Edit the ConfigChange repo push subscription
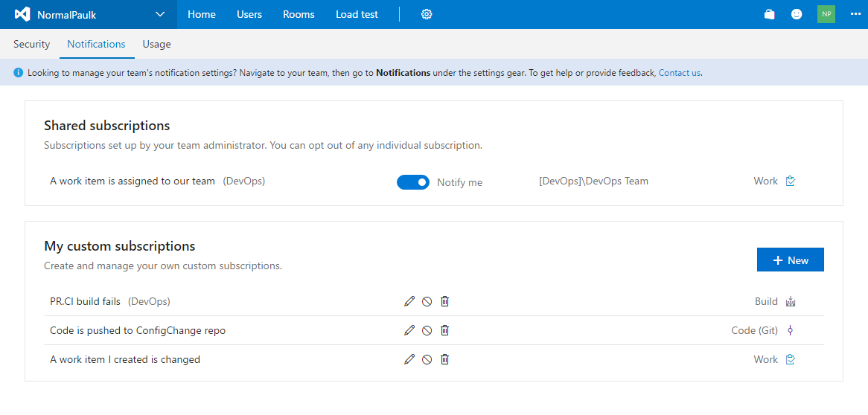This screenshot has height=415, width=868. point(409,330)
